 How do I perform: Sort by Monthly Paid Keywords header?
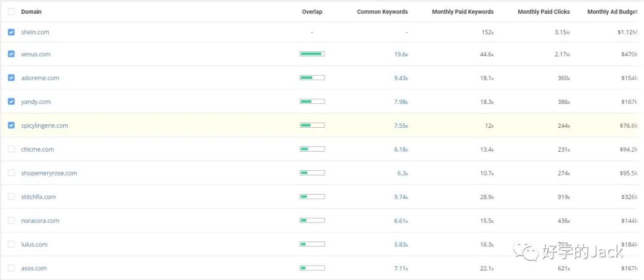tap(463, 12)
